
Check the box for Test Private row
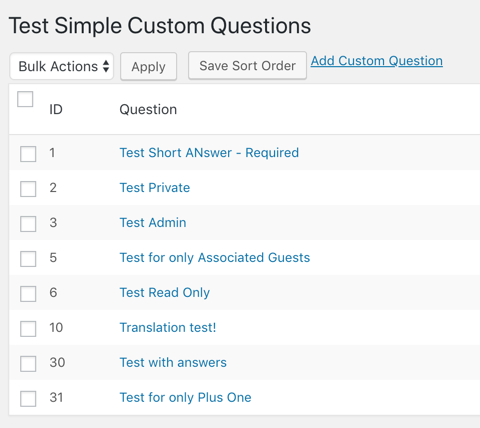click(x=28, y=189)
